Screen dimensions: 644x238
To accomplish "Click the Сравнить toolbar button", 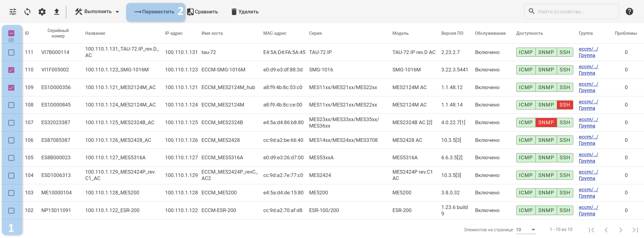I will [x=202, y=12].
